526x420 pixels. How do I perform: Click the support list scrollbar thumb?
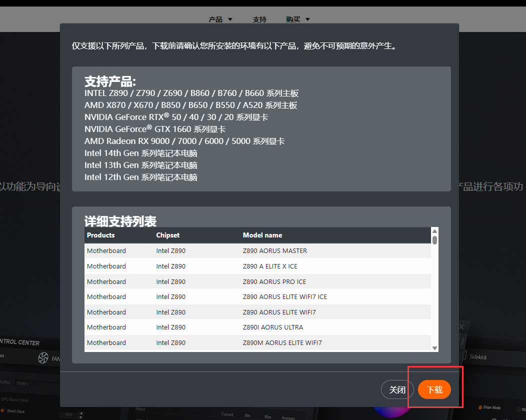click(434, 240)
